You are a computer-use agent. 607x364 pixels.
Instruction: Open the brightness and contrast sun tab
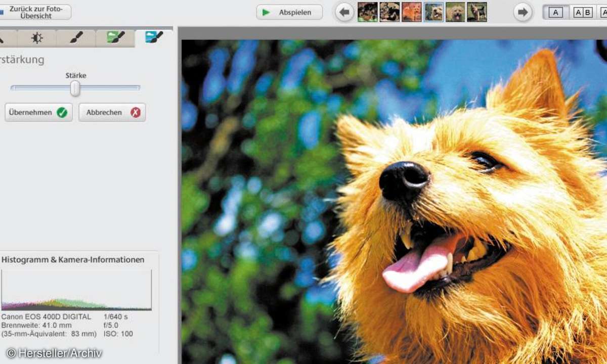click(37, 38)
